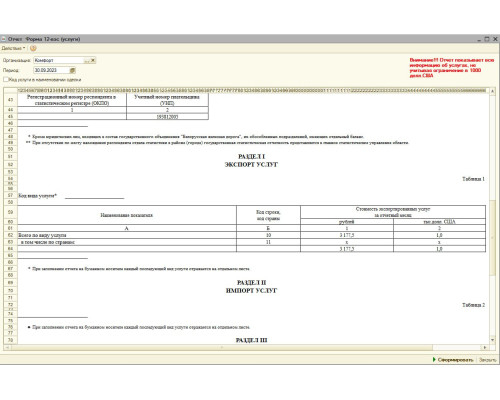
Task: Click the 'Наименование показателя' column header
Action: coord(127,215)
